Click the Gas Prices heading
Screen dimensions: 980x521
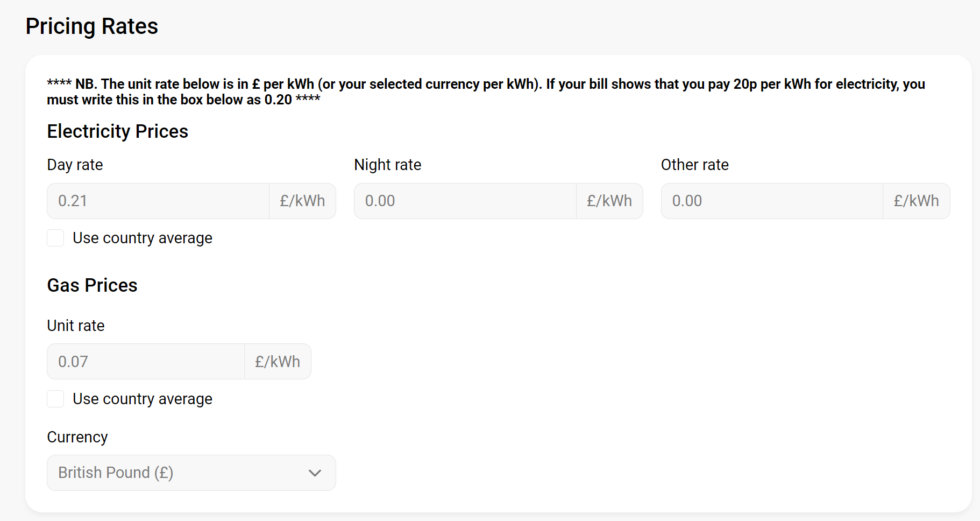[92, 285]
